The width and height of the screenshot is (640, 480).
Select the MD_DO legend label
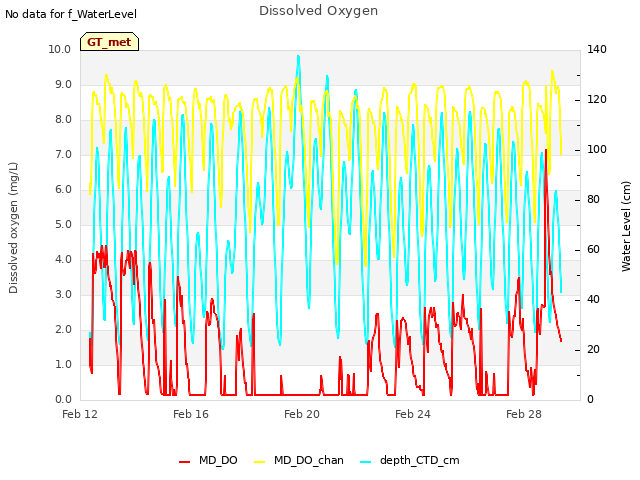(218, 460)
